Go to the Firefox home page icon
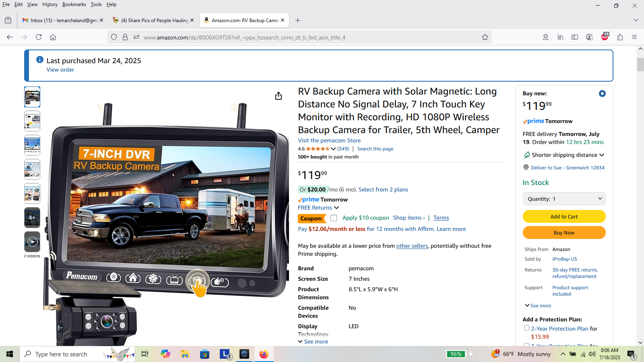This screenshot has width=644, height=362. pyautogui.click(x=53, y=37)
